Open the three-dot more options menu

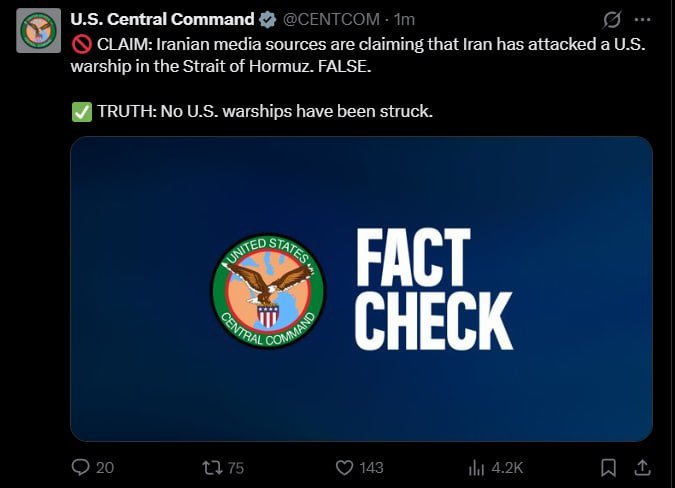(642, 19)
